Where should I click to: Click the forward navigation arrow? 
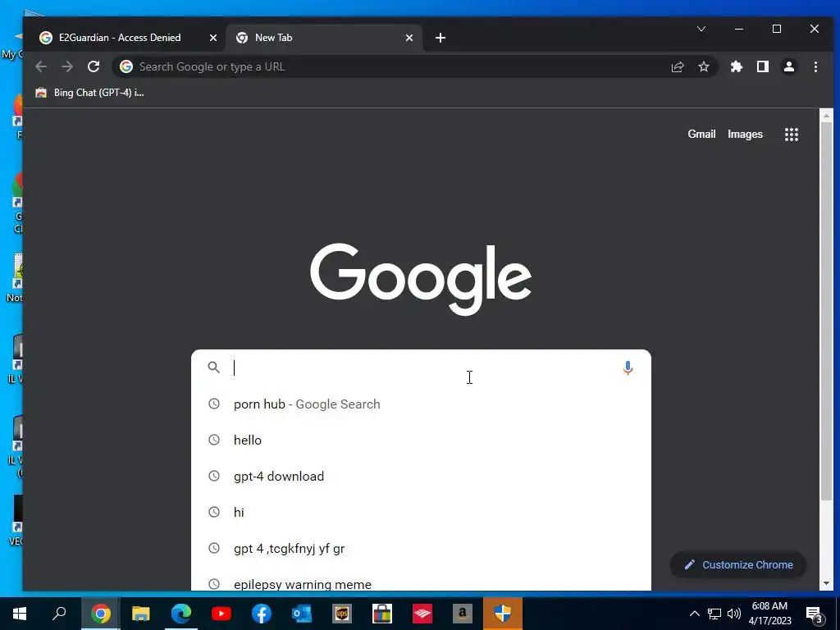pos(67,66)
